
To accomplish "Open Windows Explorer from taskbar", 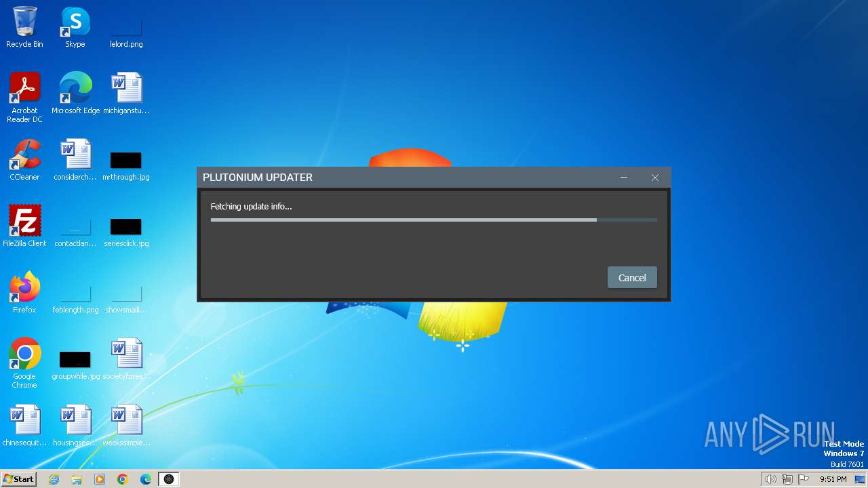I will tap(77, 479).
